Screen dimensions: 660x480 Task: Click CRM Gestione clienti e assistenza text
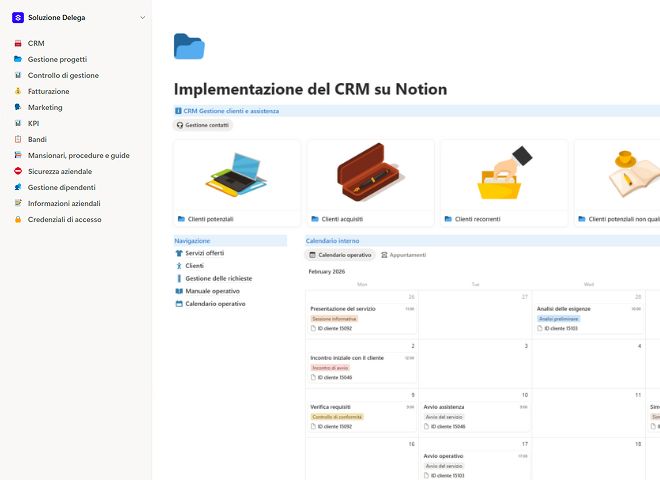(x=231, y=111)
